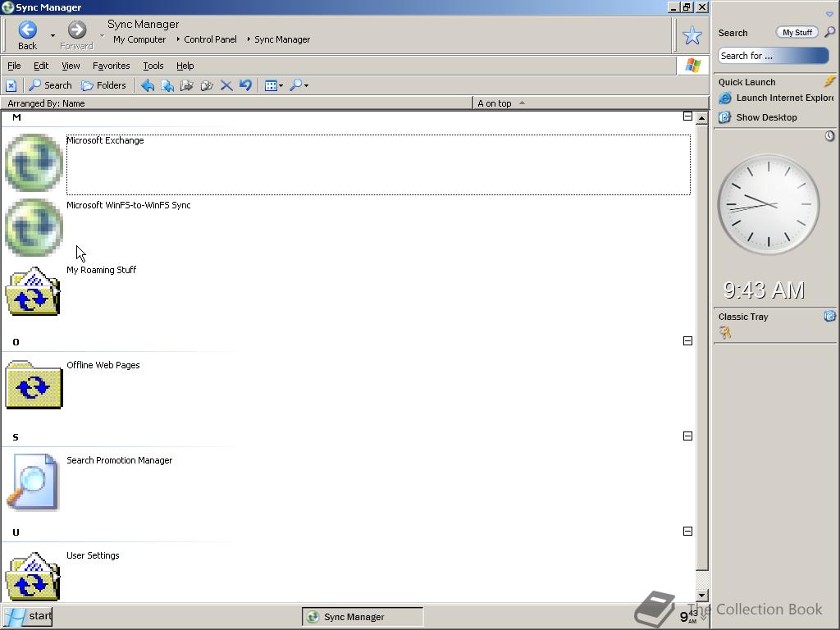Click Launch Internet Explorer in Quick Launch
Screen dimensions: 840x630
[x=776, y=98]
